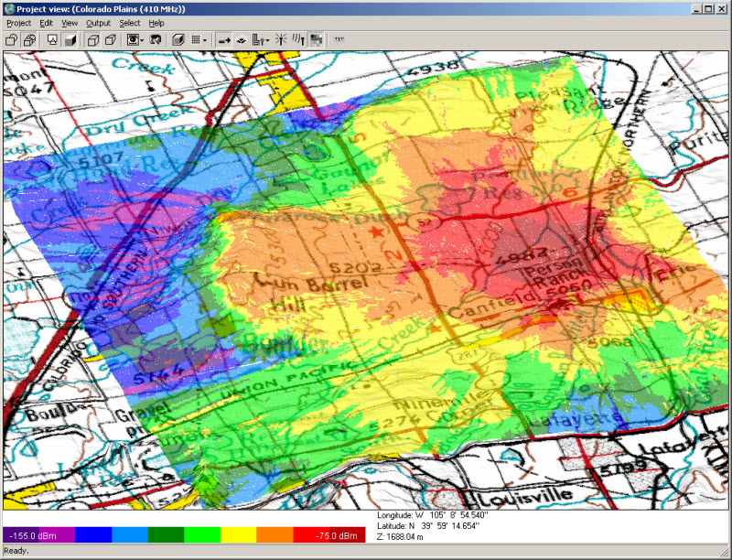Viewport: 732px width, 560px height.
Task: Click the Select menu item
Action: click(129, 22)
